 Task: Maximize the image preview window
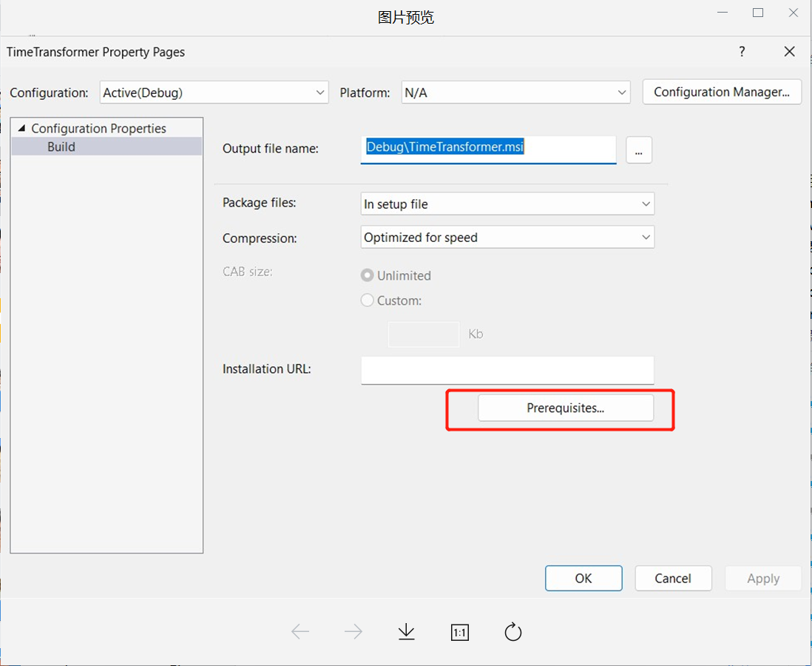pyautogui.click(x=758, y=13)
